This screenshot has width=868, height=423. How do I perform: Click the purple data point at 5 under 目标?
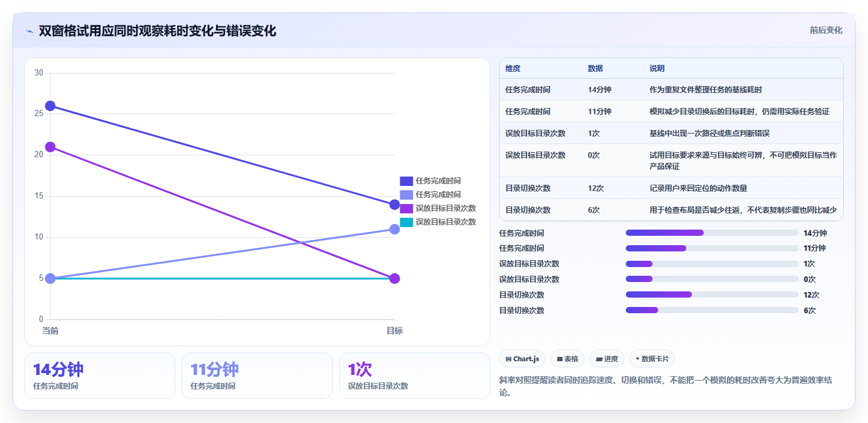[x=395, y=278]
